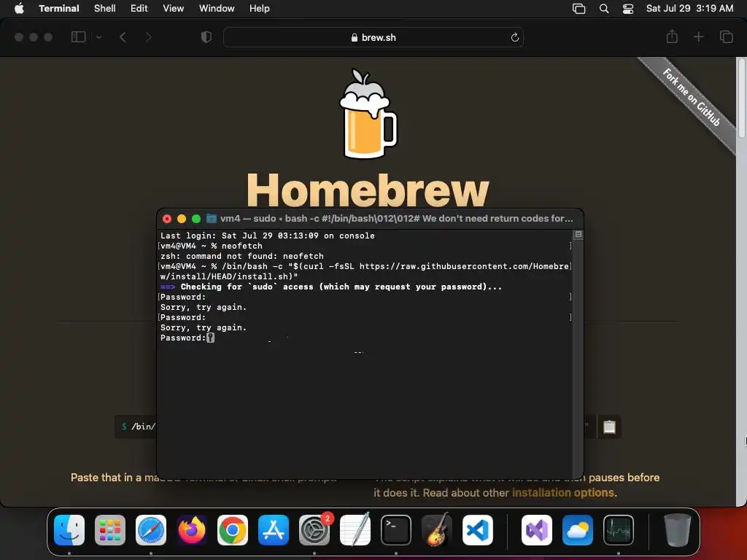Click the Fork me on GitHub ribbon
Image resolution: width=747 pixels, height=560 pixels.
(x=692, y=98)
